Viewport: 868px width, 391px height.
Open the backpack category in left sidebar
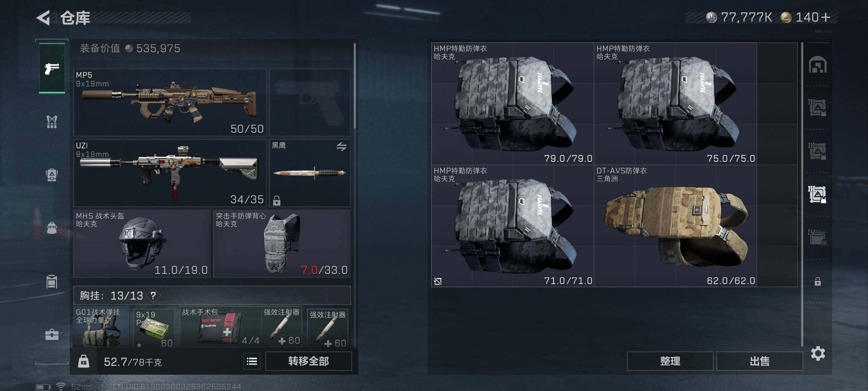[52, 228]
